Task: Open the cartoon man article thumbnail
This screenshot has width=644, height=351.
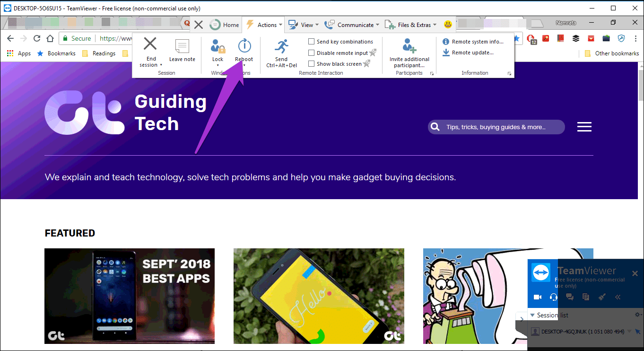Action: coord(475,296)
